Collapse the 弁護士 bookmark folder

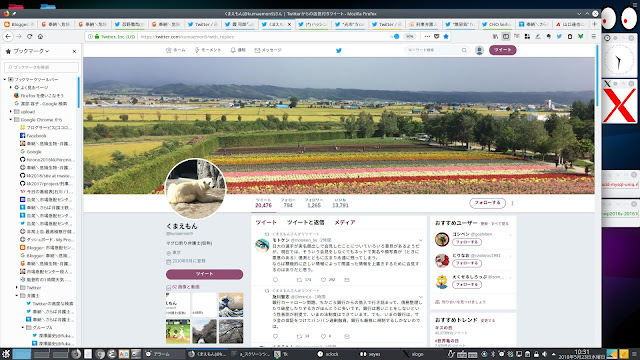click(17, 296)
